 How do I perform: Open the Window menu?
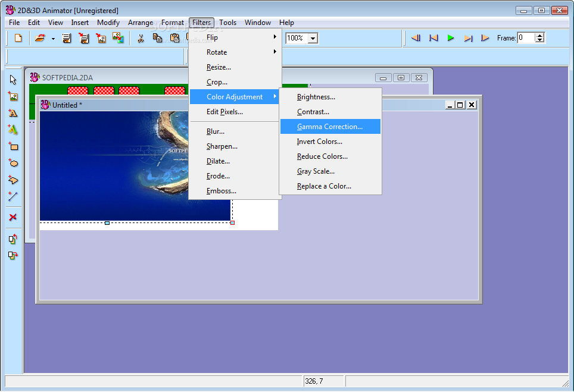click(x=258, y=23)
